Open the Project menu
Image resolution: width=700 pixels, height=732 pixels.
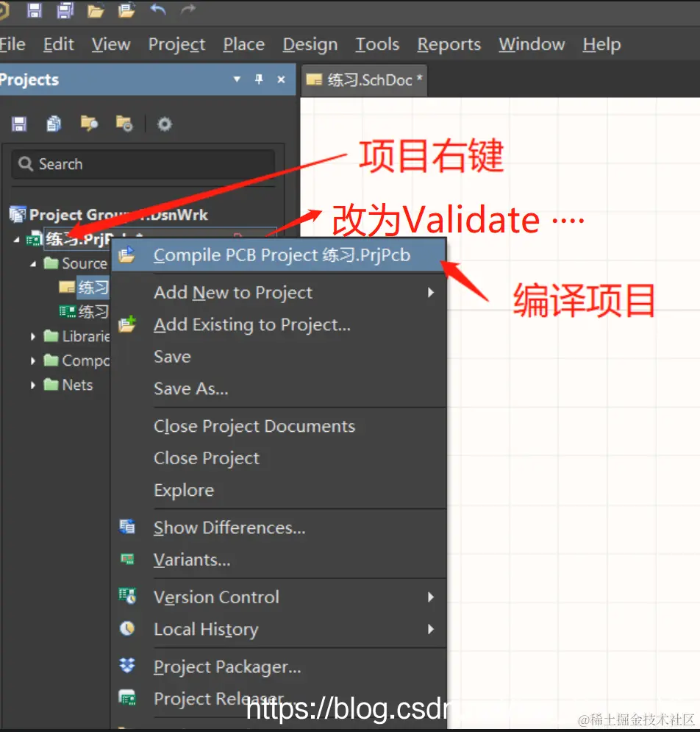[x=177, y=45]
